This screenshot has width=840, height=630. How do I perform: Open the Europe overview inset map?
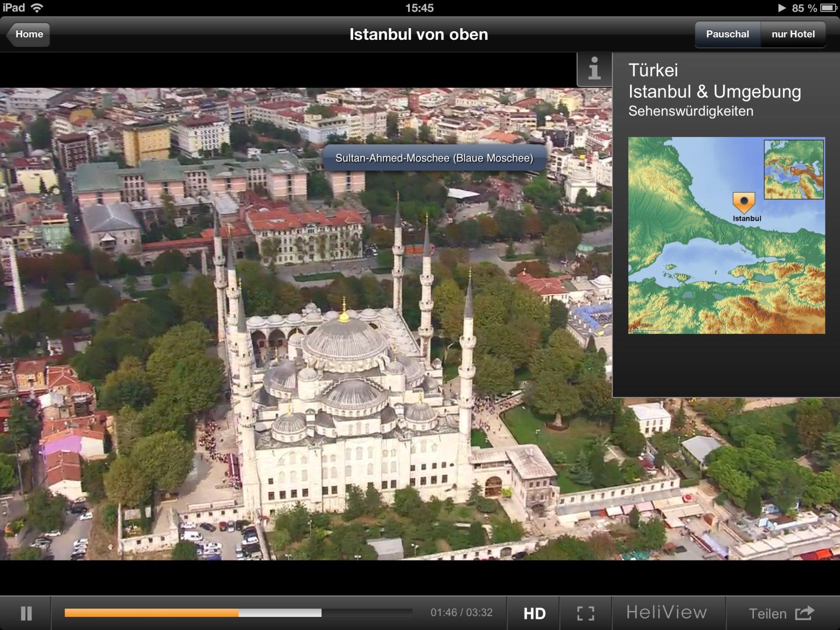point(793,169)
